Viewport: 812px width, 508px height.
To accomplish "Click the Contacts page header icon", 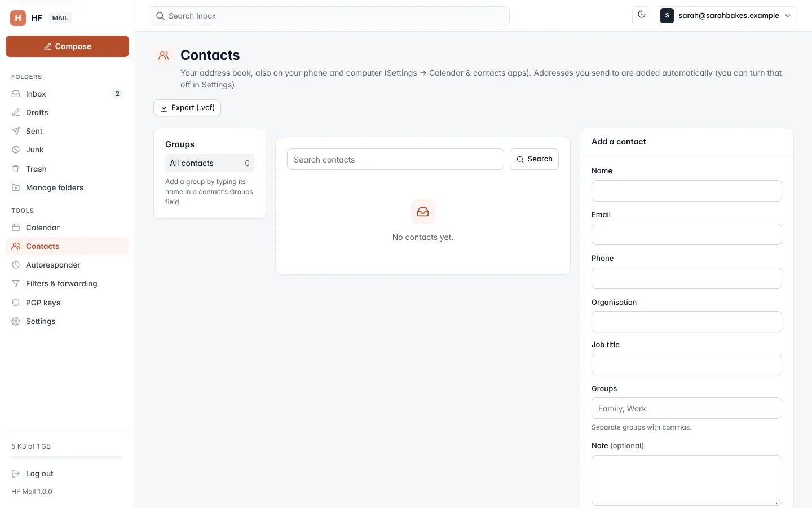I will pyautogui.click(x=164, y=55).
